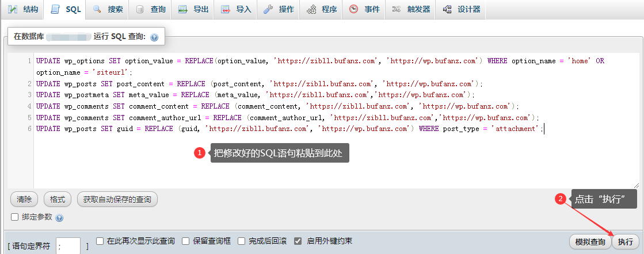Uncheck 启用外键约束 checkbox
644x254 pixels.
coord(298,241)
